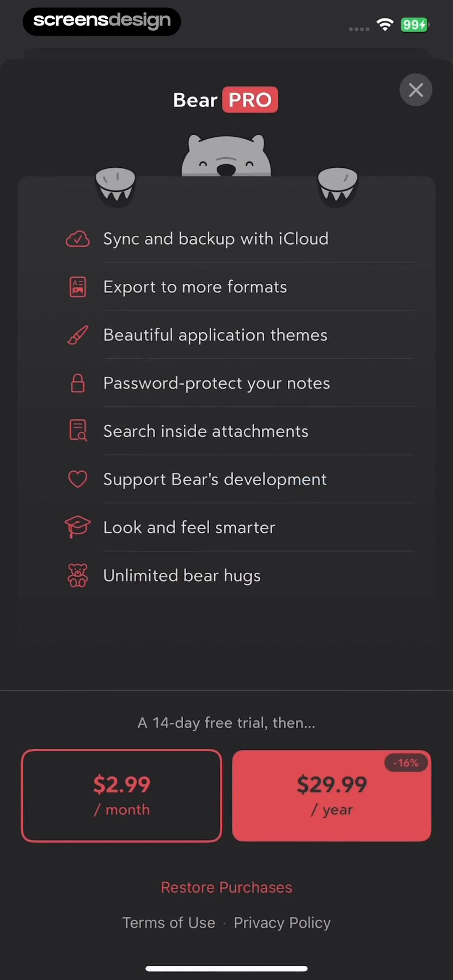This screenshot has width=453, height=980.
Task: Select the $2.99 per month plan
Action: pyautogui.click(x=122, y=795)
